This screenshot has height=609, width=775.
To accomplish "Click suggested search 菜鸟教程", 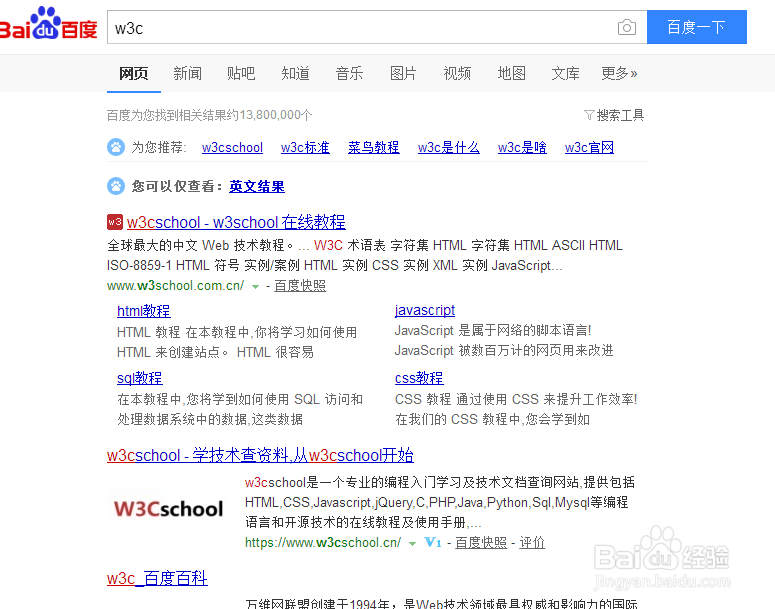I will point(374,147).
